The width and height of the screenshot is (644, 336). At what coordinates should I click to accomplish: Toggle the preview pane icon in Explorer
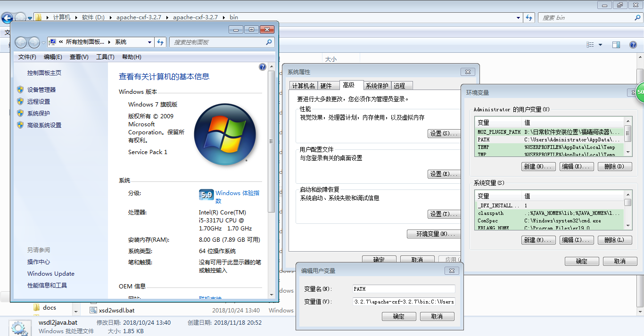[x=616, y=45]
